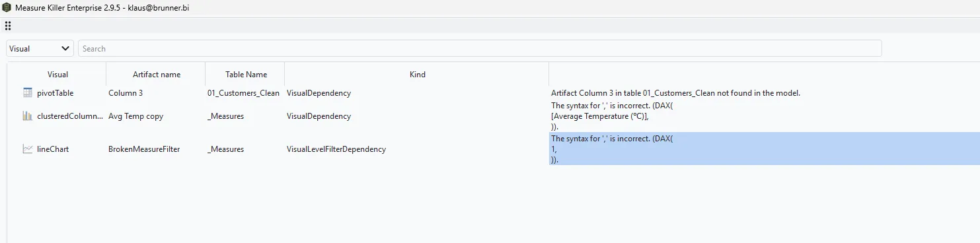Select the lineChart row label
The image size is (980, 243).
[x=53, y=149]
